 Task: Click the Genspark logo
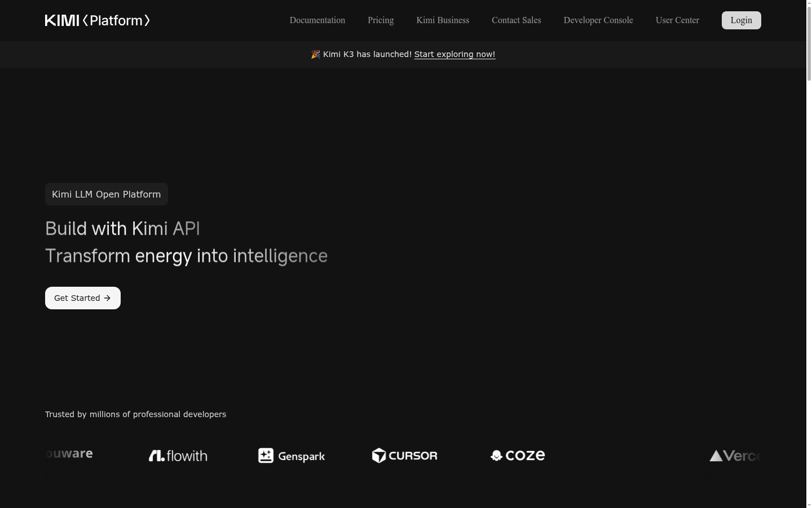pyautogui.click(x=292, y=456)
